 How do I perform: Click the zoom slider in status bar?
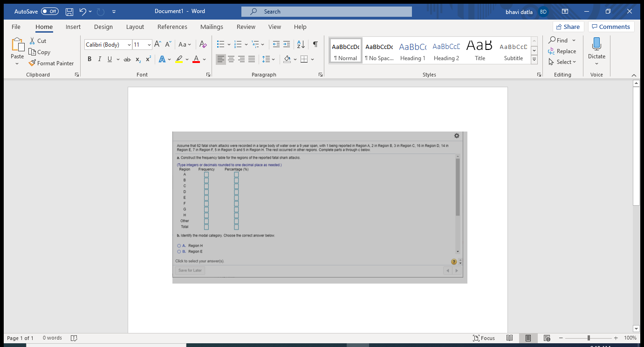589,338
